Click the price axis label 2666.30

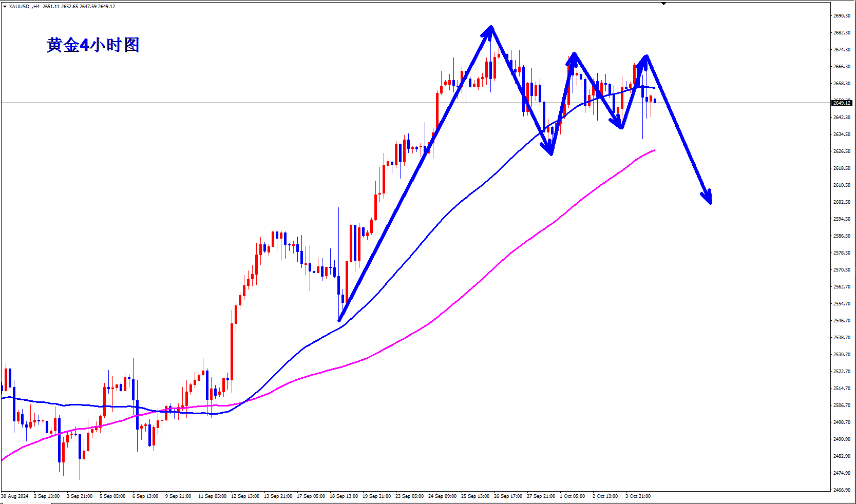(842, 67)
